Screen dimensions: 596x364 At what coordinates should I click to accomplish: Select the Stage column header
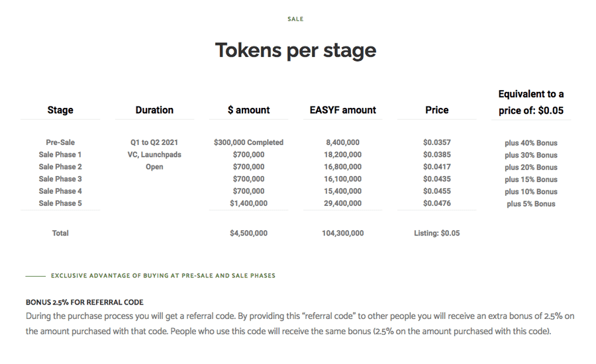[60, 110]
